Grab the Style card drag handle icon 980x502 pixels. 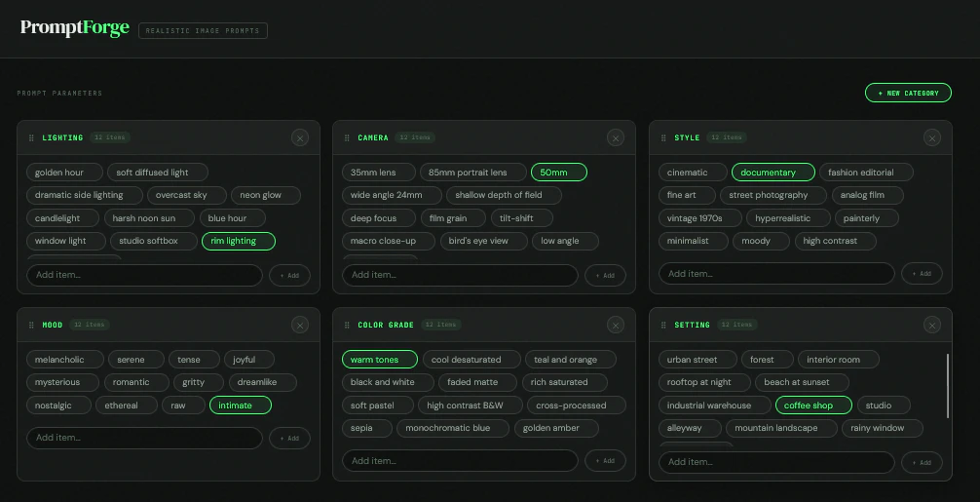click(663, 138)
